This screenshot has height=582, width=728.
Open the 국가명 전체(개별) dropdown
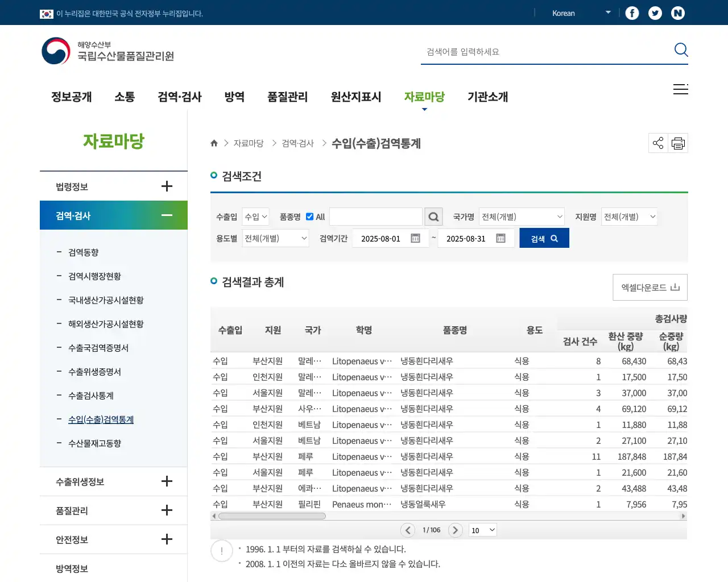click(x=522, y=217)
